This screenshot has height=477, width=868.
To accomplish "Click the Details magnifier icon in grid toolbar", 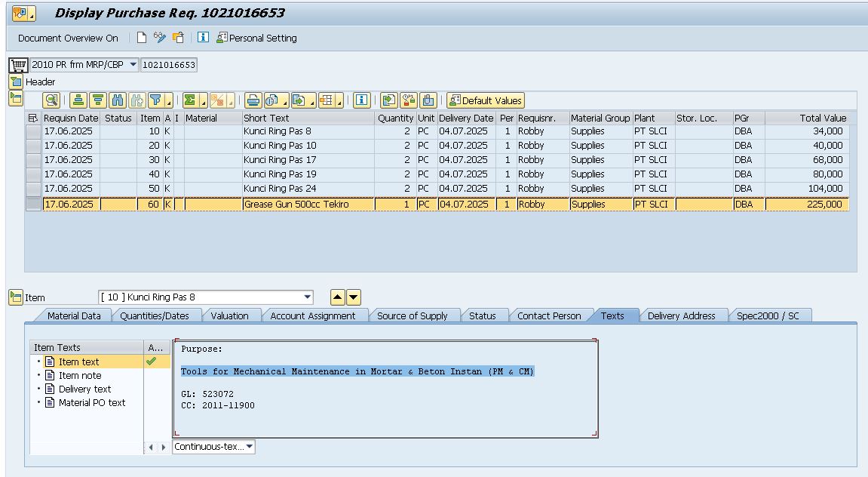I will pos(51,100).
